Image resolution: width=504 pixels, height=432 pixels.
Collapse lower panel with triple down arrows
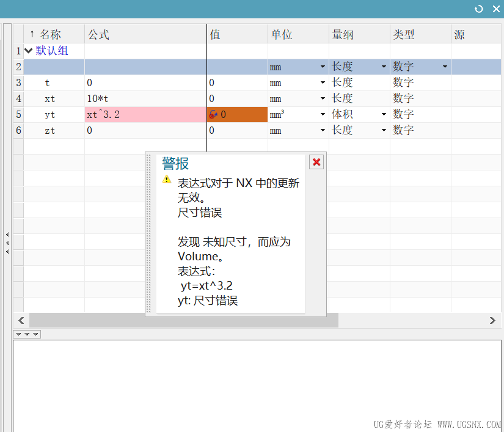point(27,334)
